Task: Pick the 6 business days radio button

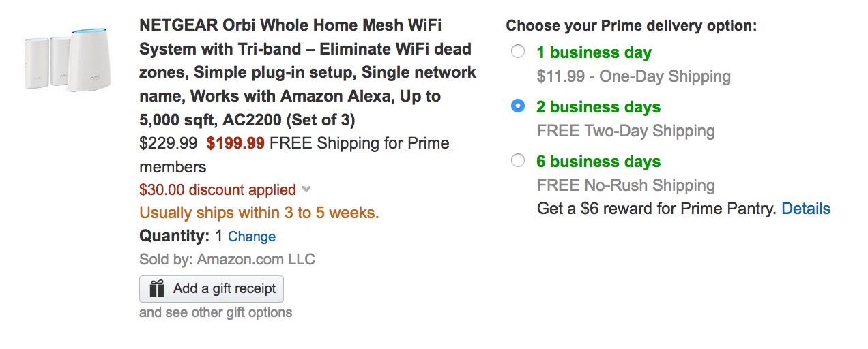Action: [x=518, y=161]
